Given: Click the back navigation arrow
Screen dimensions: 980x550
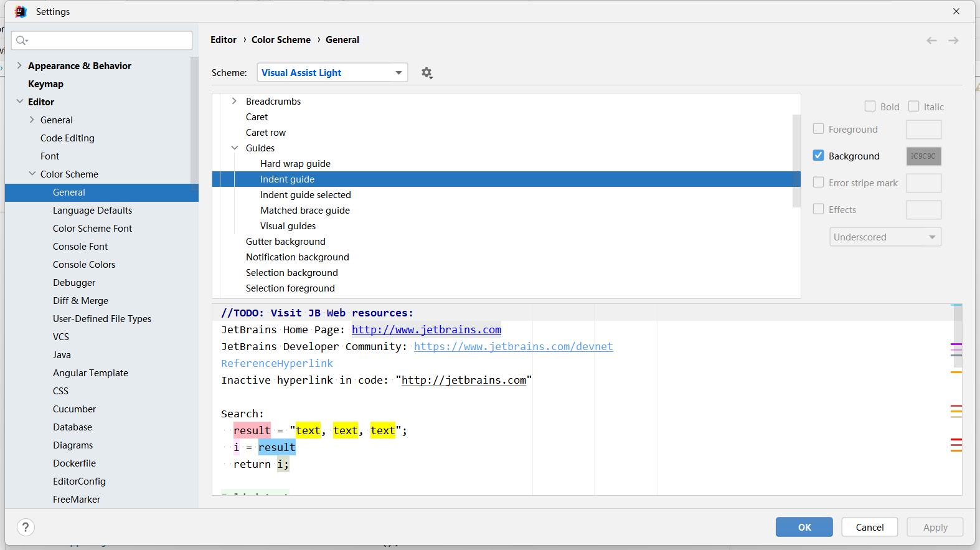Looking at the screenshot, I should click(931, 40).
